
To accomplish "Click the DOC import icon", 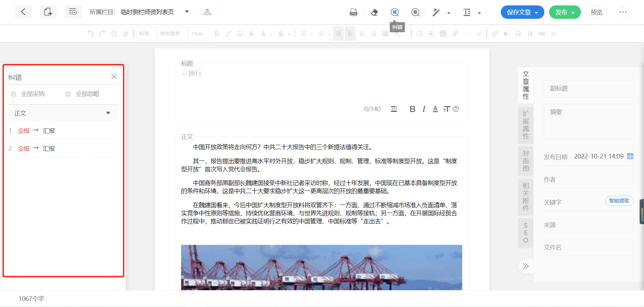I will point(354,12).
